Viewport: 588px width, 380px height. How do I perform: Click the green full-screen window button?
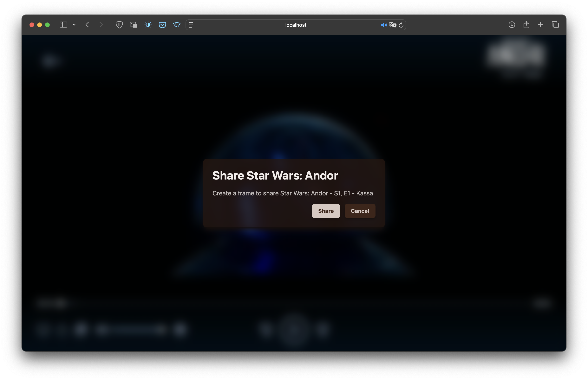point(47,25)
